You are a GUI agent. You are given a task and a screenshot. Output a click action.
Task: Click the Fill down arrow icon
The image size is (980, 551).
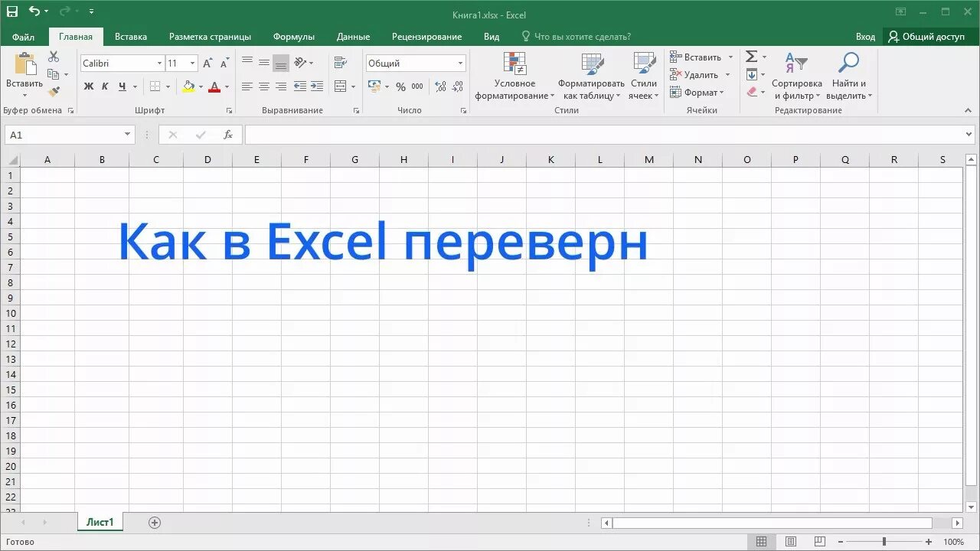coord(752,74)
